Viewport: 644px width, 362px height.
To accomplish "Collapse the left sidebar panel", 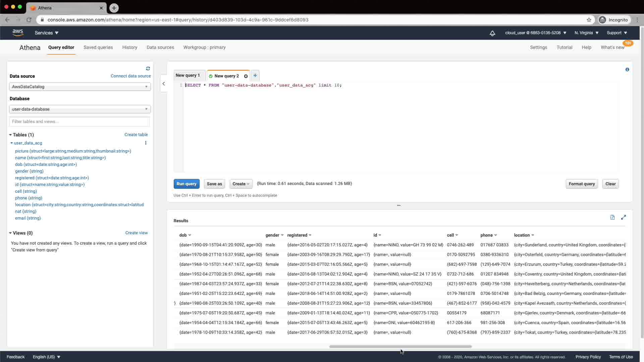I will tap(164, 84).
